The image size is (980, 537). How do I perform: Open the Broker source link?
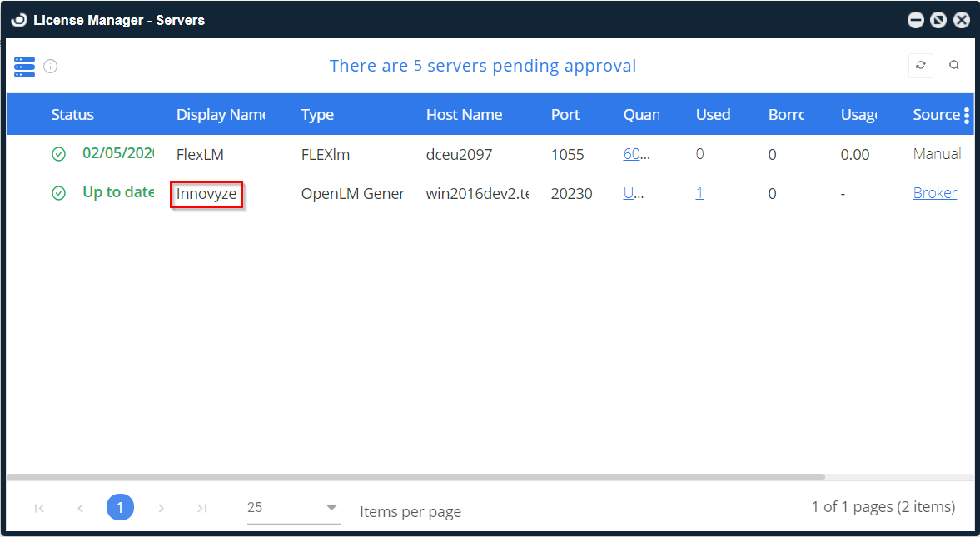coord(934,193)
